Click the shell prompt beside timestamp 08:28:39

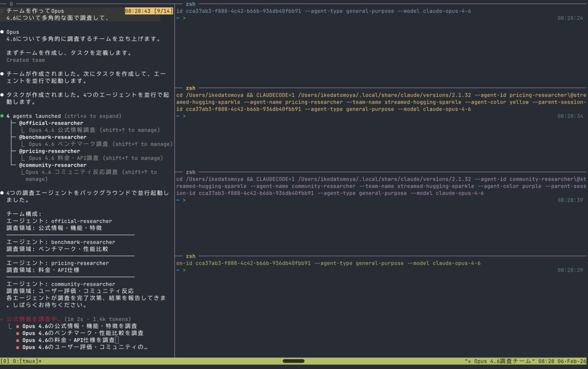(x=181, y=201)
